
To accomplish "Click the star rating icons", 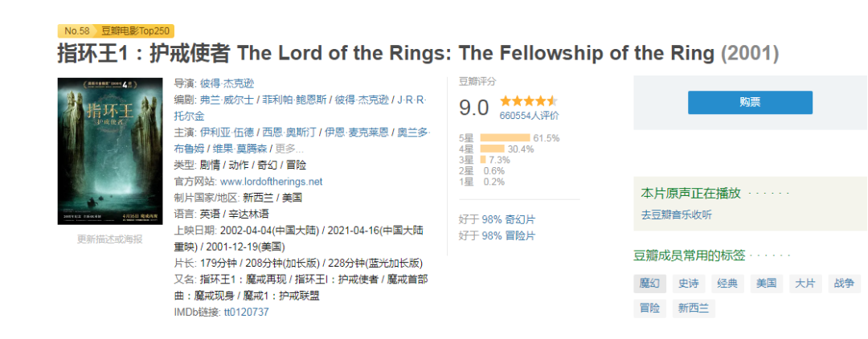I will click(528, 101).
